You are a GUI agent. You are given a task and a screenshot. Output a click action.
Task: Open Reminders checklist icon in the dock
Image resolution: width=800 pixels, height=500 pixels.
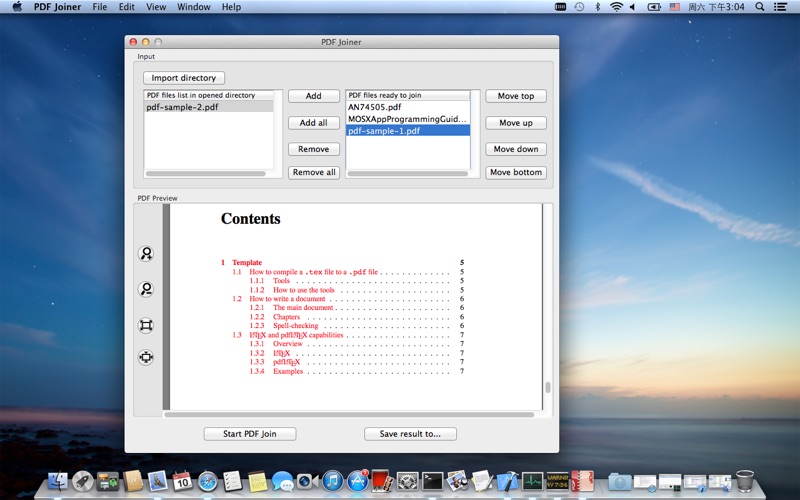pyautogui.click(x=233, y=481)
